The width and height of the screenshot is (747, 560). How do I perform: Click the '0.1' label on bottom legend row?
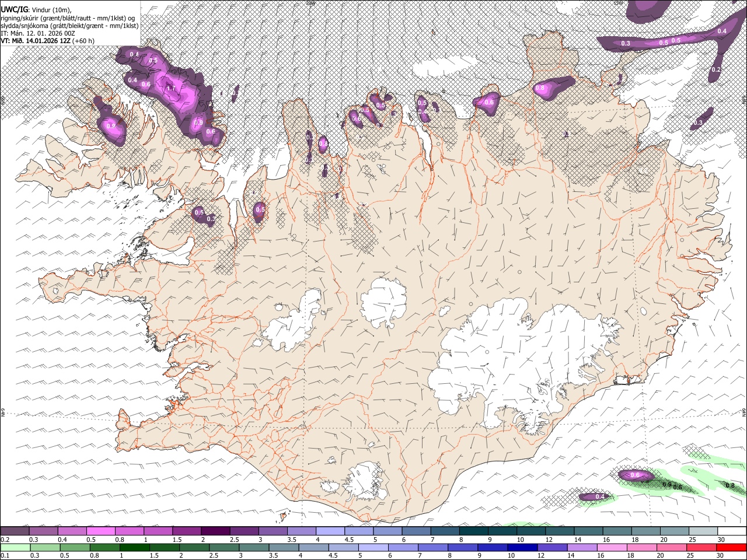click(x=5, y=555)
